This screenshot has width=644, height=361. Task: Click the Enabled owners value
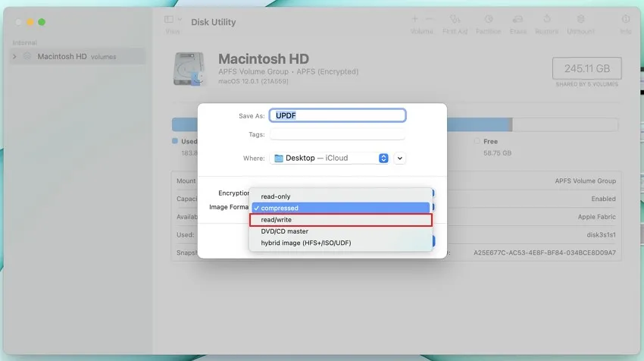603,199
